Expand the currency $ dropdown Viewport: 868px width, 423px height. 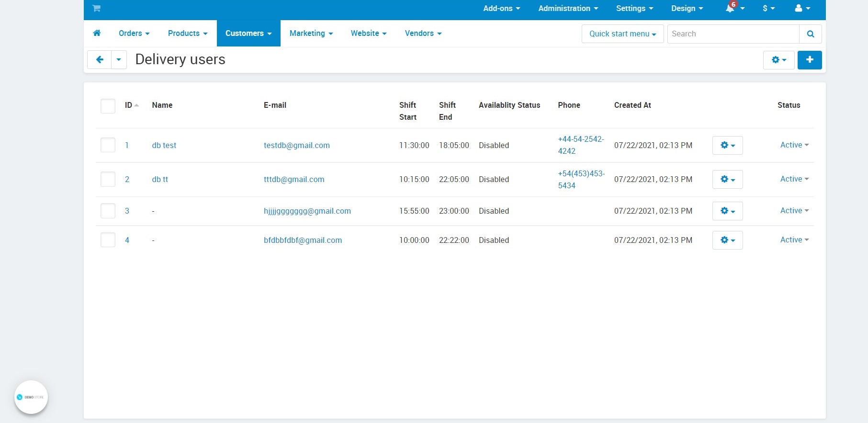coord(768,8)
